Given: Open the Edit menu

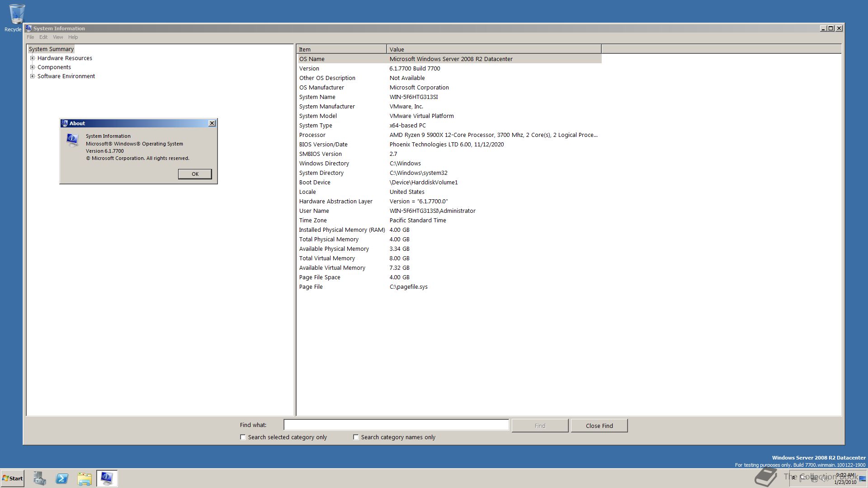Looking at the screenshot, I should [43, 37].
